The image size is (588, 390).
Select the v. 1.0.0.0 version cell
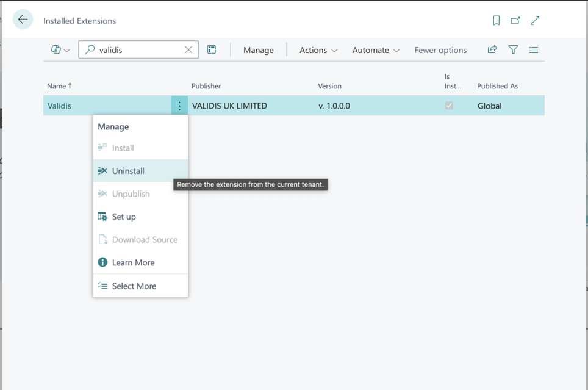pos(334,106)
